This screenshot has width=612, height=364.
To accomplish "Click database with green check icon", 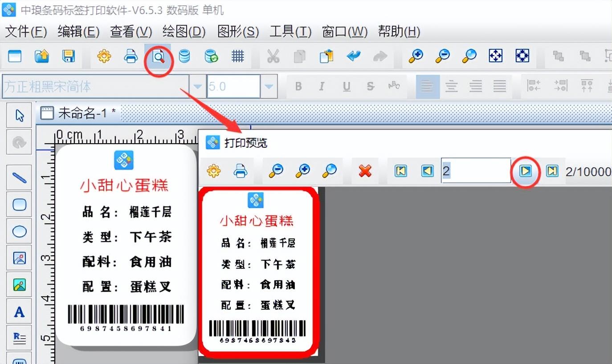I will tap(211, 56).
